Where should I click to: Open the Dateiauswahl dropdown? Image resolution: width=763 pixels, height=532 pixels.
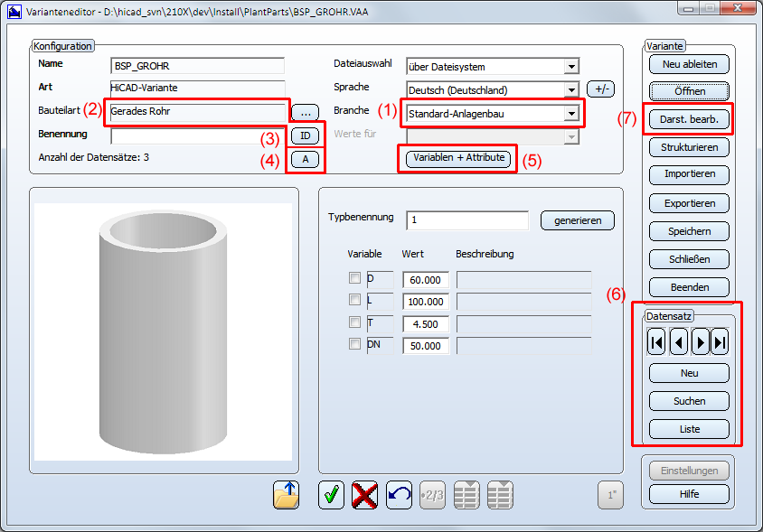pos(570,67)
